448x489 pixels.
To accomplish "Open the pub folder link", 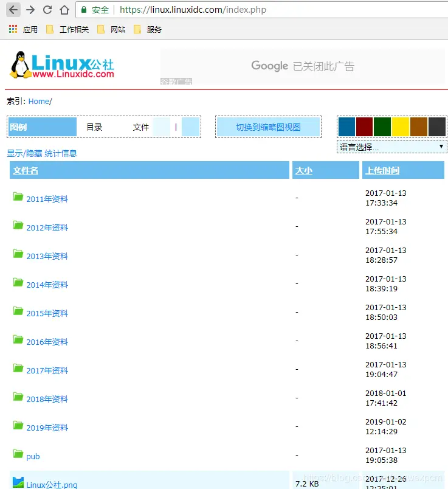I will (33, 457).
